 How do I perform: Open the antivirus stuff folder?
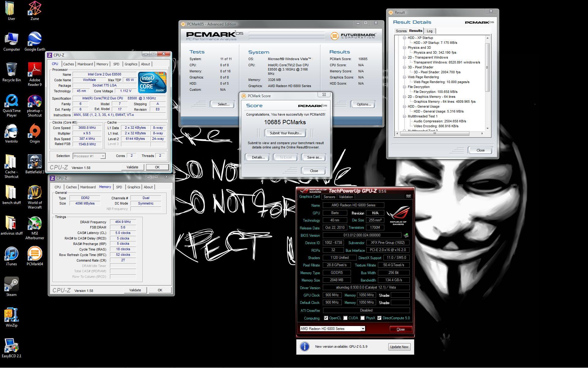(x=11, y=225)
